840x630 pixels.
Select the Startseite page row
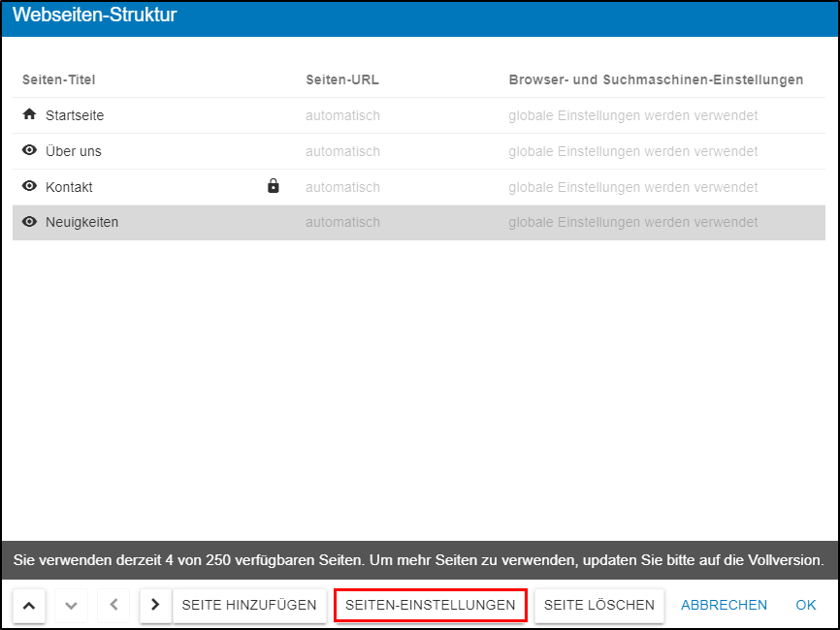75,115
